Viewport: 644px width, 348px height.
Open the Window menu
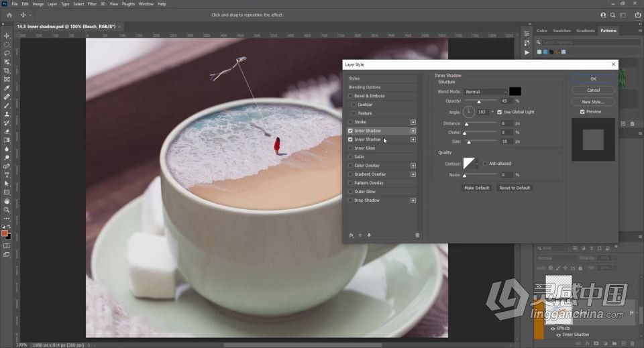146,4
